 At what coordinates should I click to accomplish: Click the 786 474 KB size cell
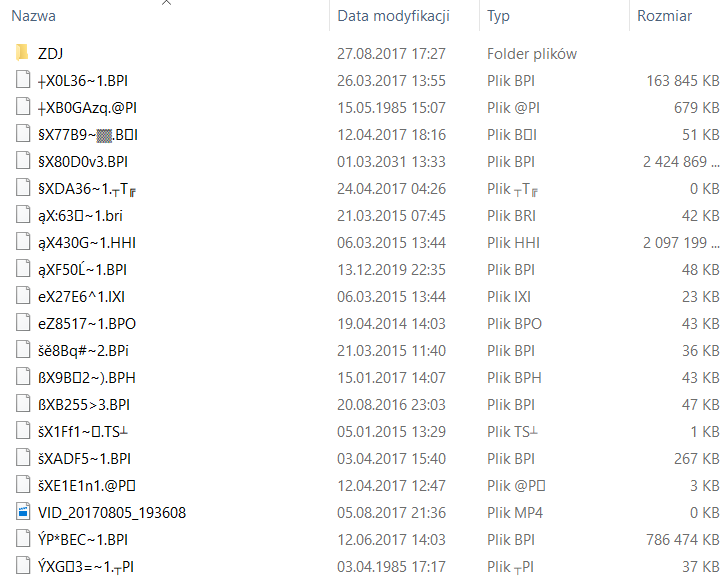(682, 539)
